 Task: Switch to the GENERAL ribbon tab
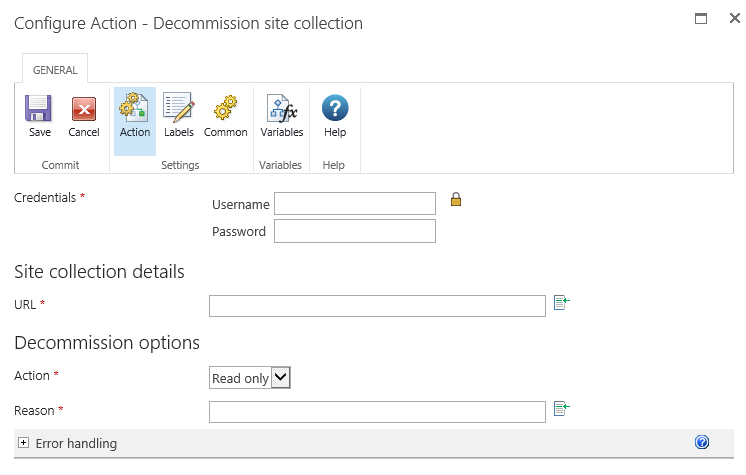[55, 70]
